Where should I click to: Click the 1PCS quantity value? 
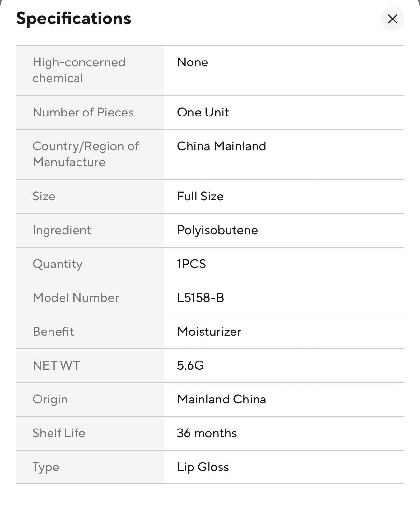[x=191, y=264]
